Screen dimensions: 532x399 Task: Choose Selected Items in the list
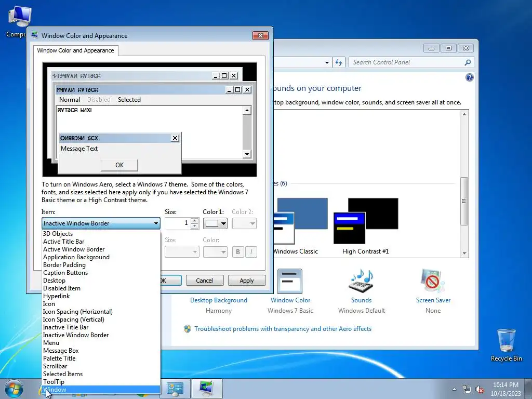pos(101,374)
